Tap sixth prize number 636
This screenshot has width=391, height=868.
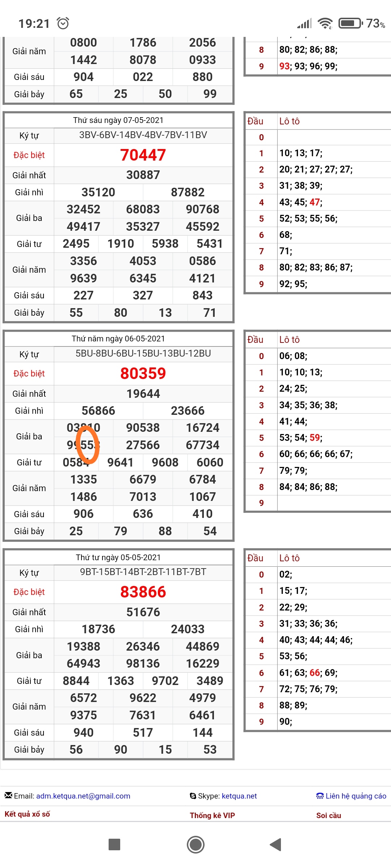pyautogui.click(x=143, y=514)
